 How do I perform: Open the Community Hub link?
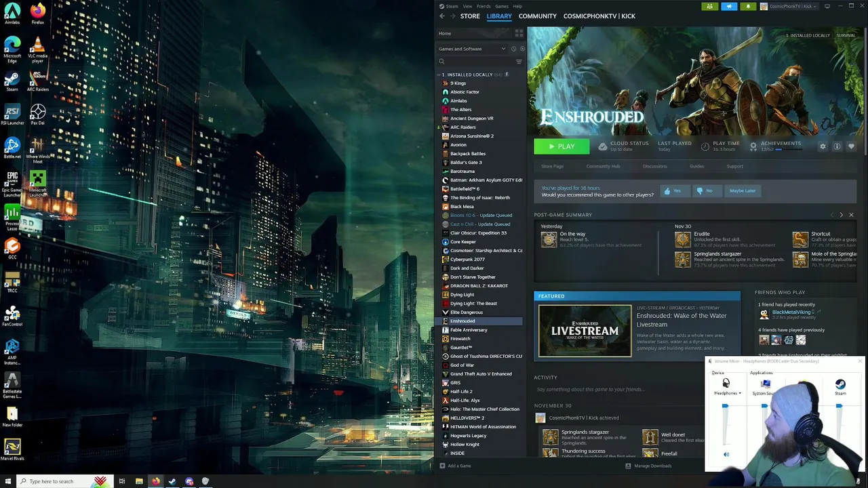pos(603,166)
